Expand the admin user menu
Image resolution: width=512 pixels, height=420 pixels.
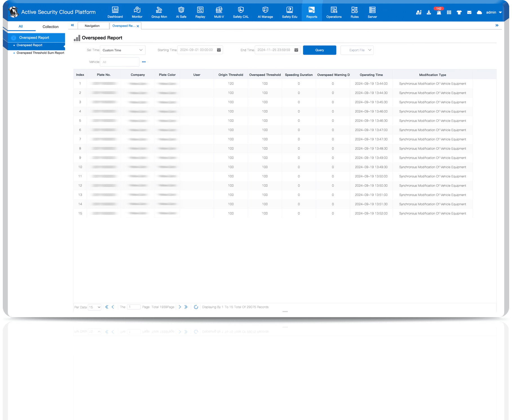[x=494, y=12]
